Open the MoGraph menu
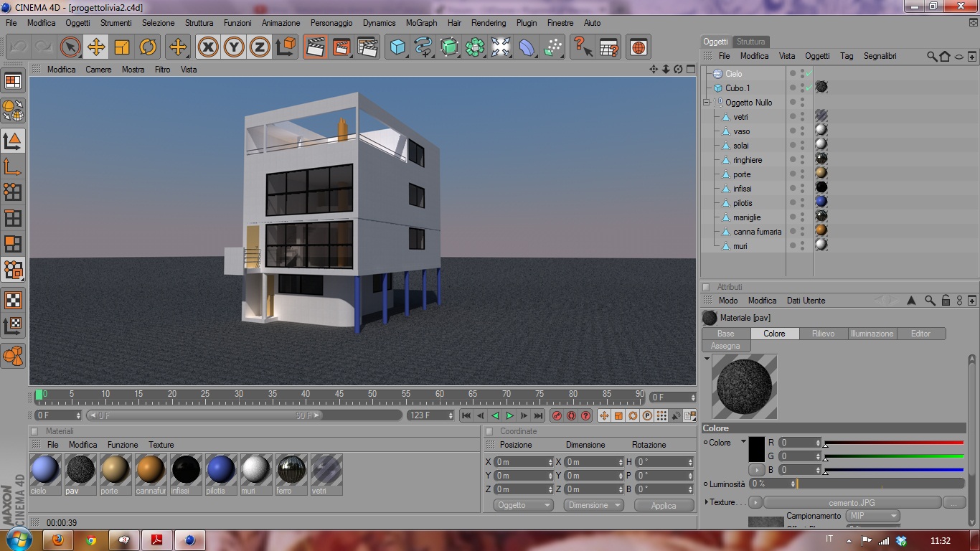The height and width of the screenshot is (551, 980). [x=421, y=23]
